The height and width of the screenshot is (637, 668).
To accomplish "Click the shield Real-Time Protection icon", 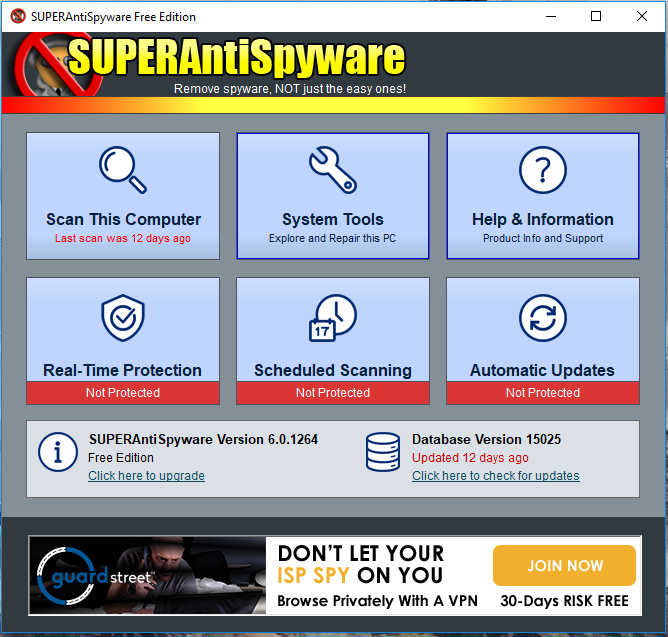I will (123, 317).
